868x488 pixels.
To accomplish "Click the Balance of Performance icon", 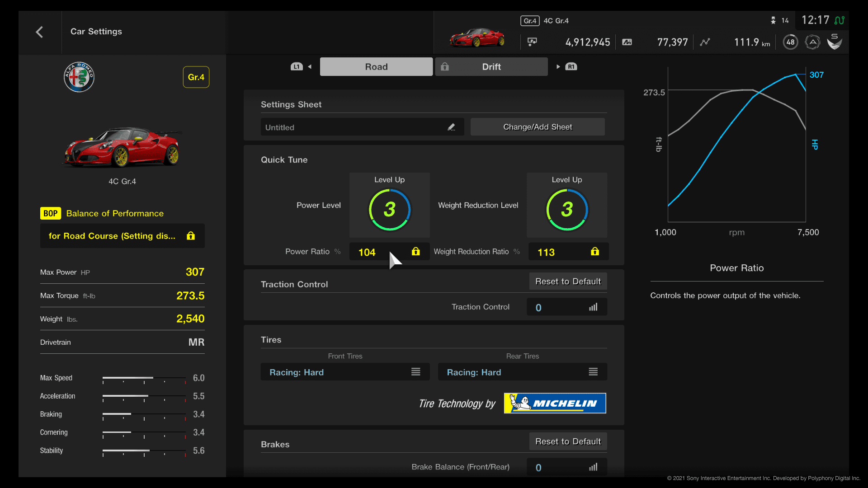I will [x=50, y=213].
